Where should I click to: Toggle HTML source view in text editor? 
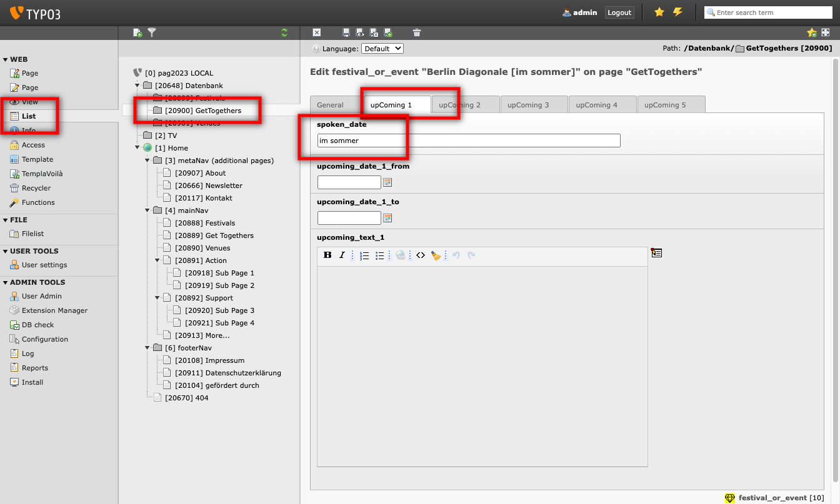click(x=421, y=255)
